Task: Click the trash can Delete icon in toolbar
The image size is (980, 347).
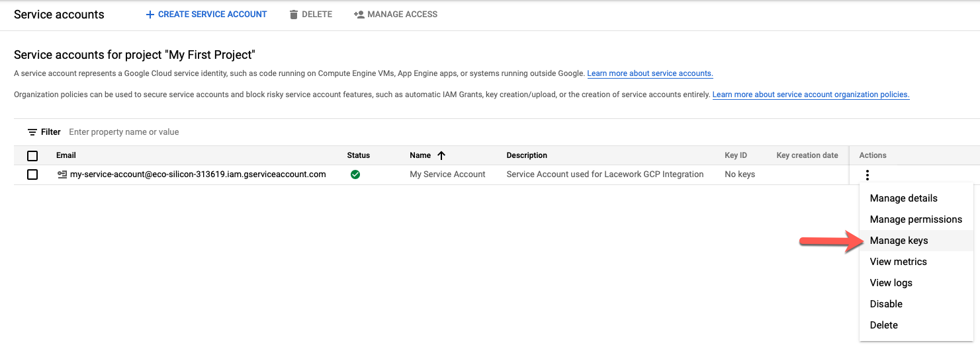Action: [x=294, y=14]
